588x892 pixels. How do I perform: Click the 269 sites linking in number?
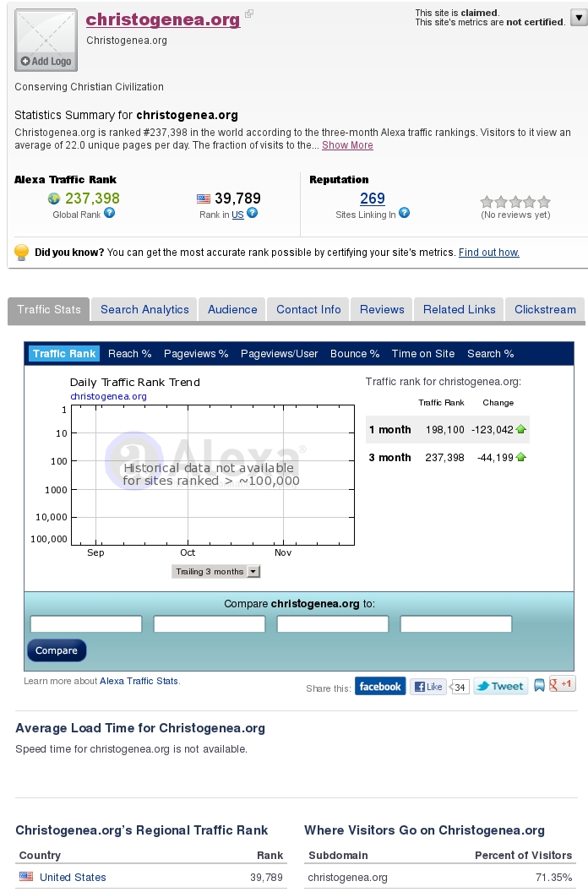click(x=373, y=199)
